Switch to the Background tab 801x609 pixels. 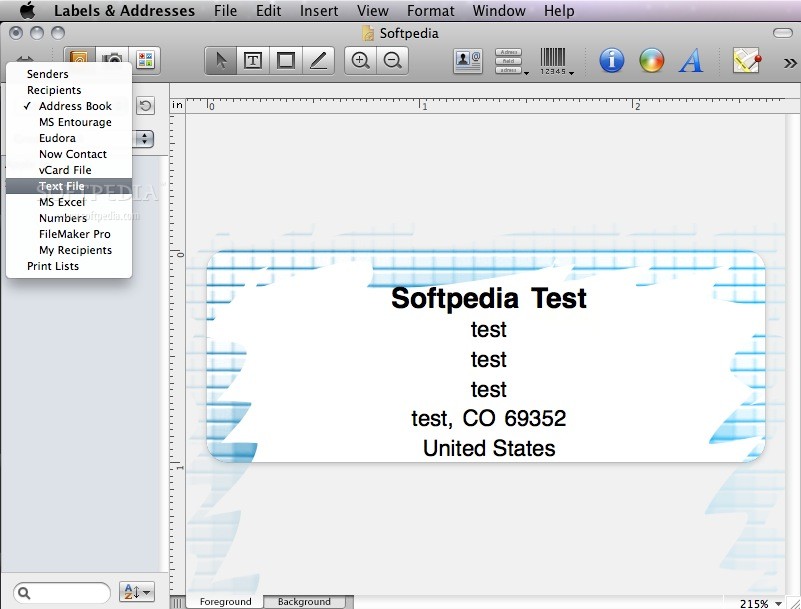306,601
